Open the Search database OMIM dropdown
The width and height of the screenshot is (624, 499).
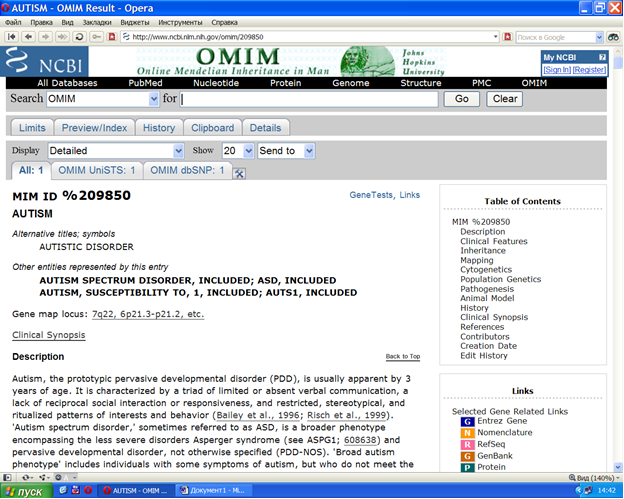click(x=154, y=99)
